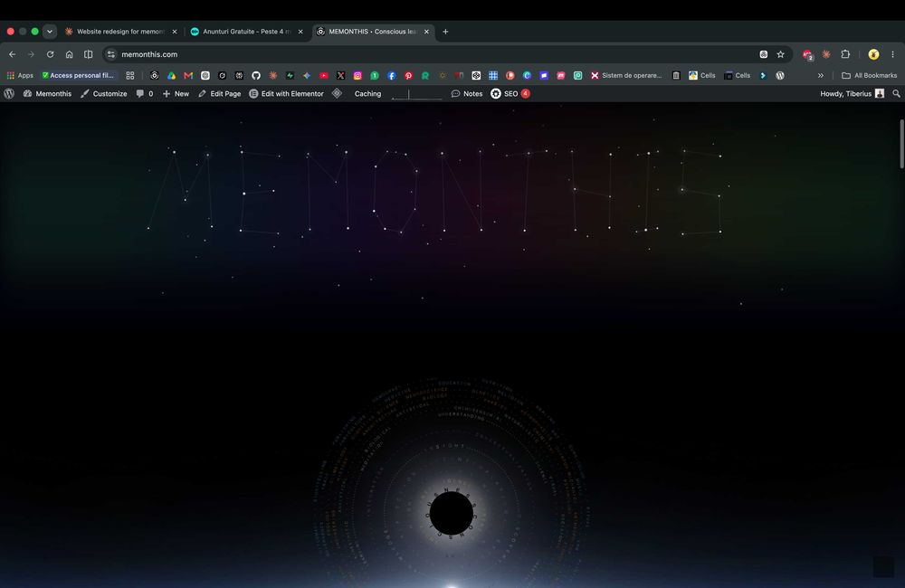
Task: Click the admin bar search magnifier icon
Action: pyautogui.click(x=896, y=93)
